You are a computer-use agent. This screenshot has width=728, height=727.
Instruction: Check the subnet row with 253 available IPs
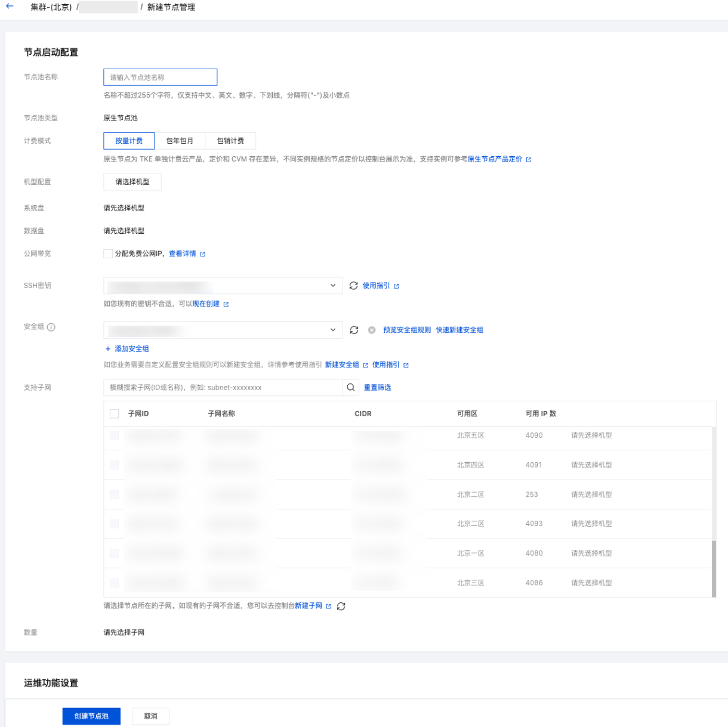coord(115,494)
